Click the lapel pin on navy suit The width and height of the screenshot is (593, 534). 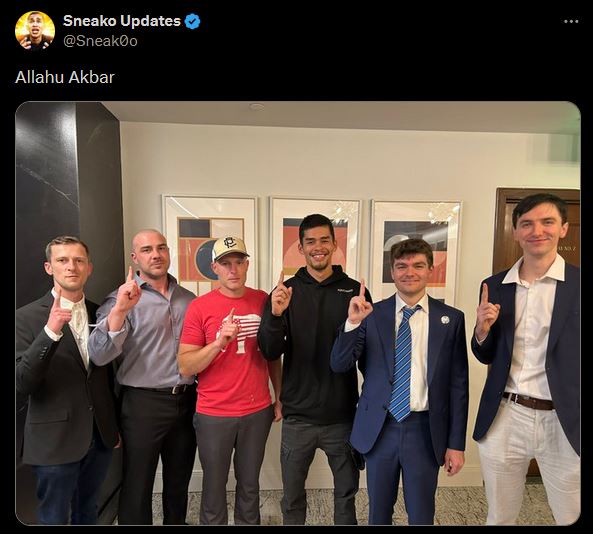445,320
